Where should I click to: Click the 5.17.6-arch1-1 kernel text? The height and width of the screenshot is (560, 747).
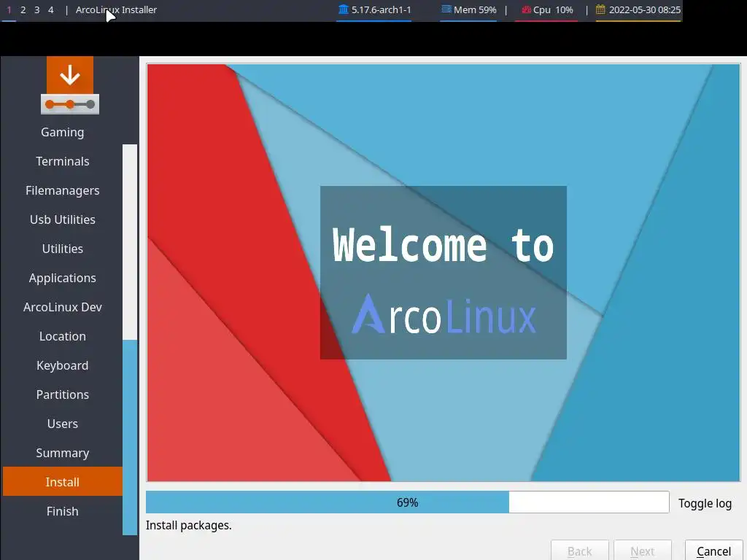tap(381, 9)
